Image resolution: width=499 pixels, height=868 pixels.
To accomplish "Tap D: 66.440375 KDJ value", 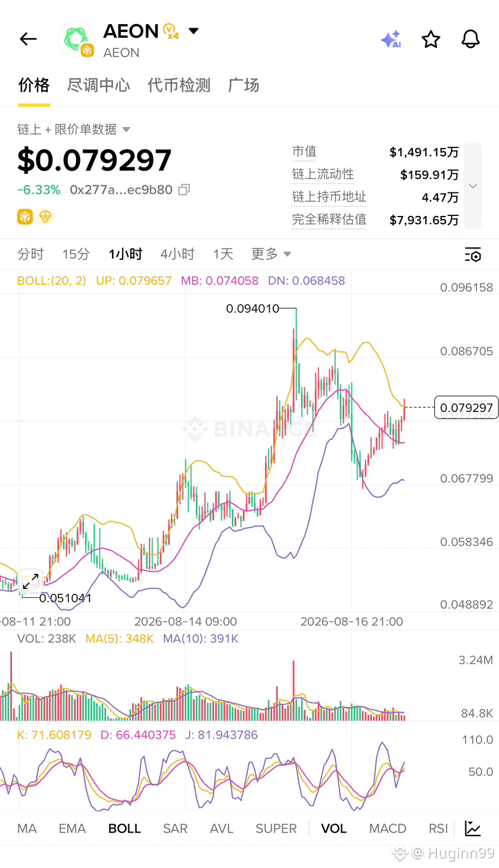I will 138,735.
